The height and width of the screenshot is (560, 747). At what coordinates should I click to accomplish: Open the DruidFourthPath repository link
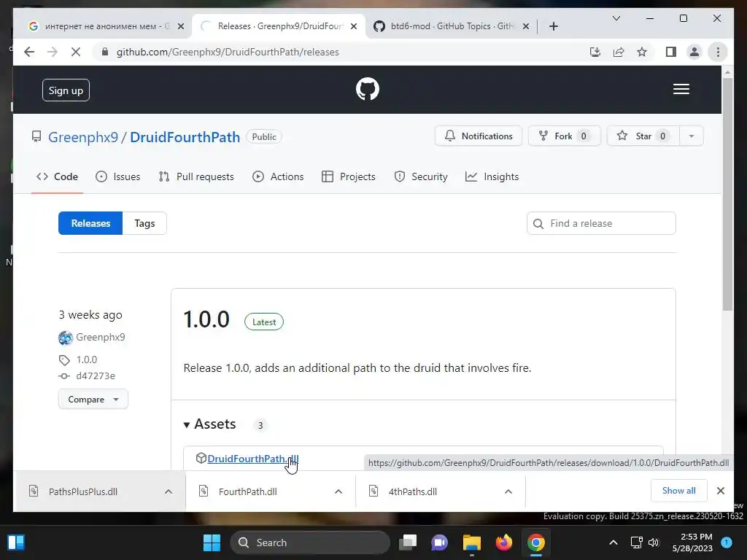coord(185,137)
